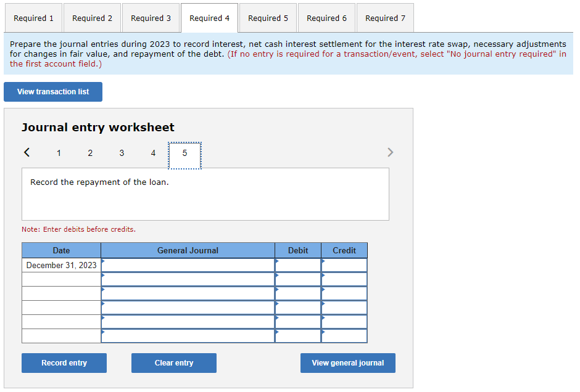Click the Record entry button
This screenshot has height=392, width=580.
(64, 363)
